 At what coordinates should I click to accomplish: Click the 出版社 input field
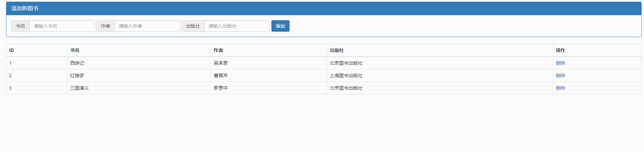pyautogui.click(x=237, y=26)
